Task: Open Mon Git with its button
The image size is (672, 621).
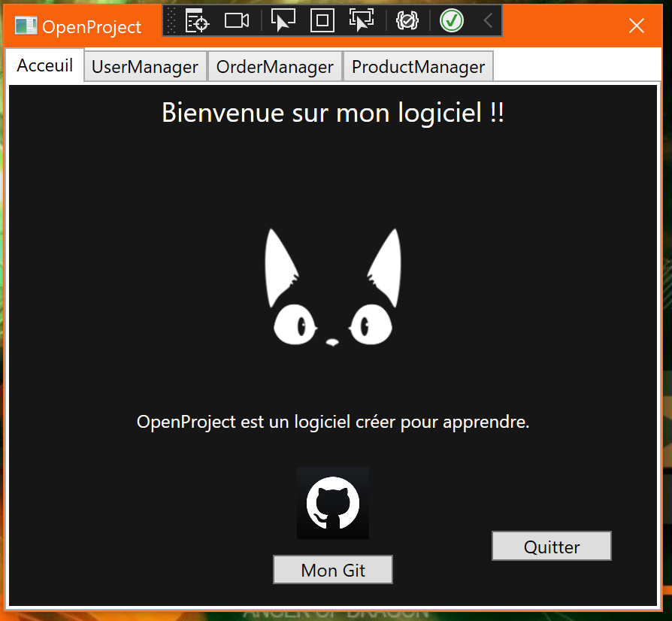Action: tap(332, 569)
